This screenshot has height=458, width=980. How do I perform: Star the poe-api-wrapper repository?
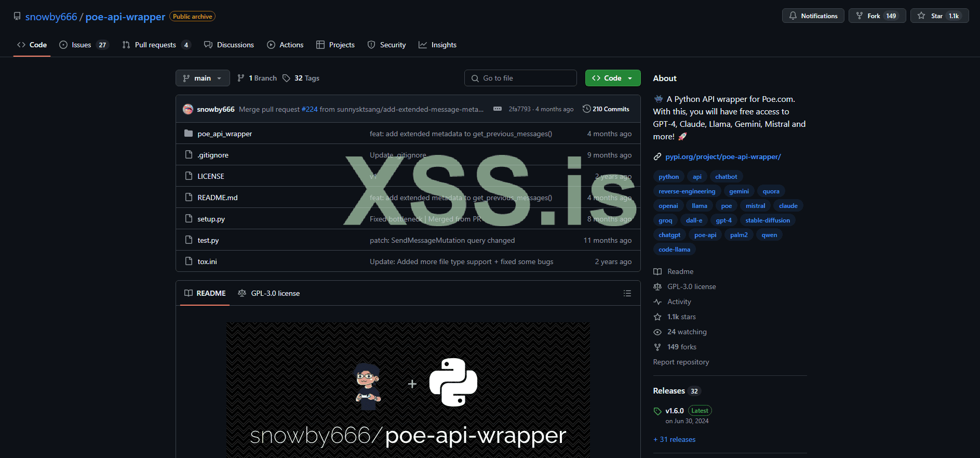[939, 16]
